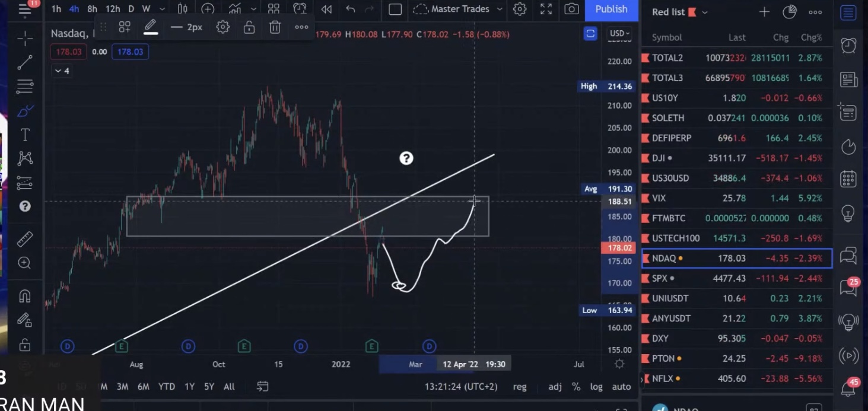Change line color with the pencil swatch

click(x=150, y=27)
